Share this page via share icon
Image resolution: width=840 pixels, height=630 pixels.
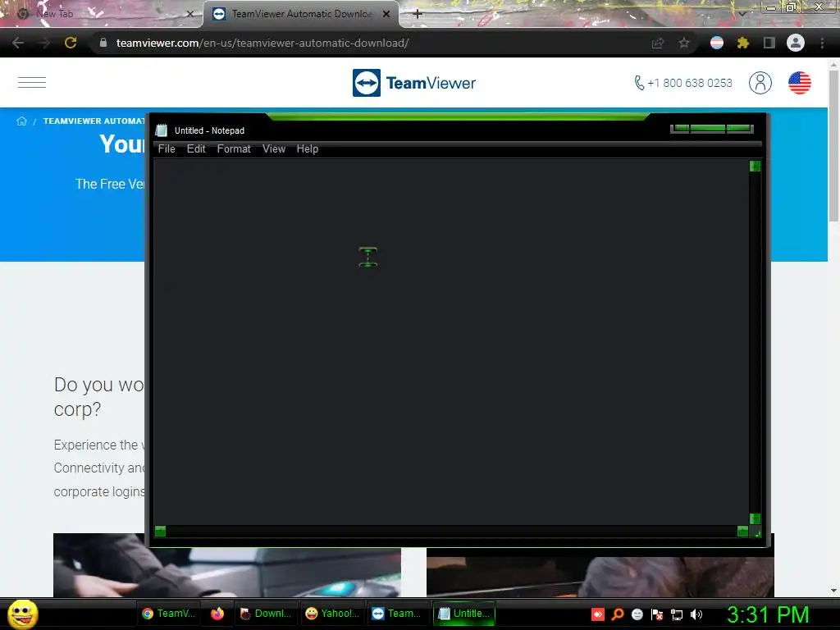pos(658,43)
